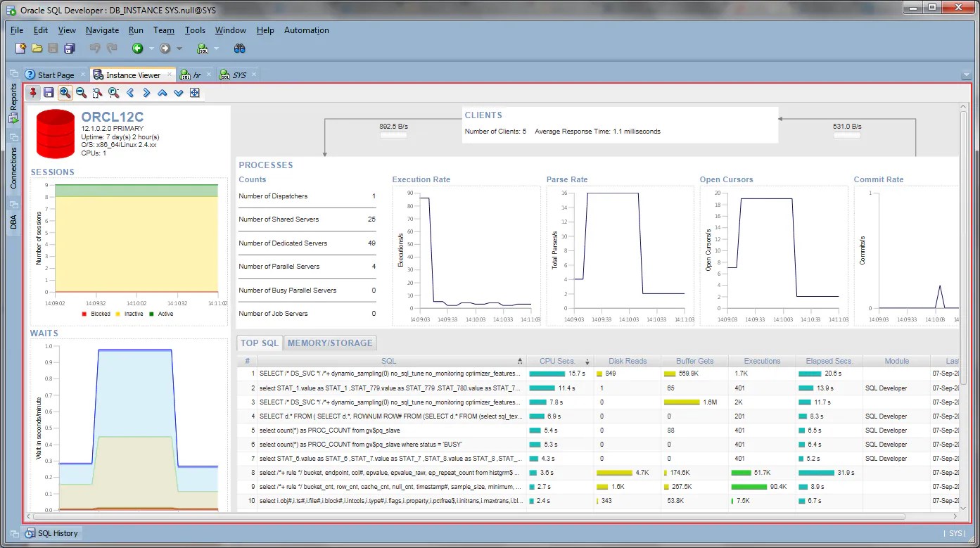Screen dimensions: 980x548
Task: Click the sort arrow in CPU Secs. header
Action: click(587, 361)
